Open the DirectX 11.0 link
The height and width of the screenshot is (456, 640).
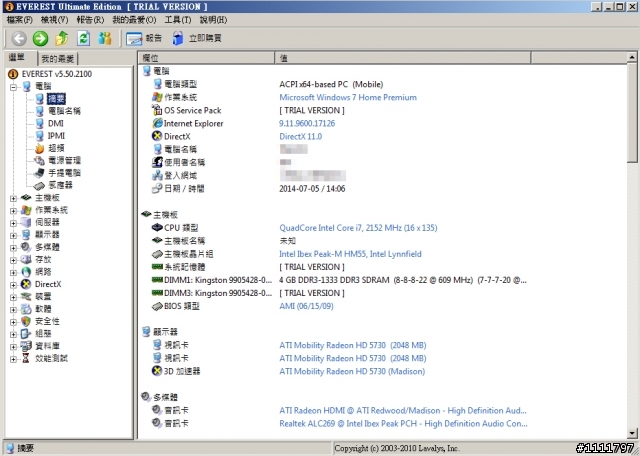pyautogui.click(x=300, y=136)
